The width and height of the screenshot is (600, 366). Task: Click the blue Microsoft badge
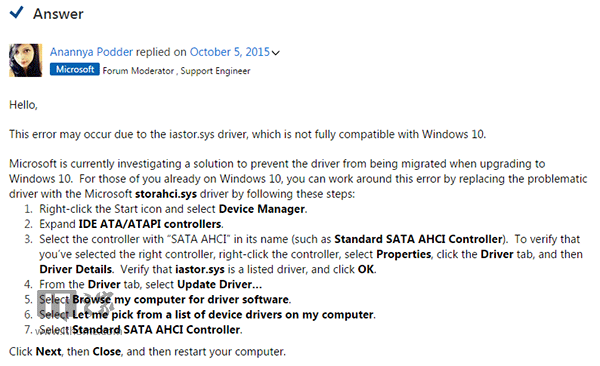click(75, 69)
